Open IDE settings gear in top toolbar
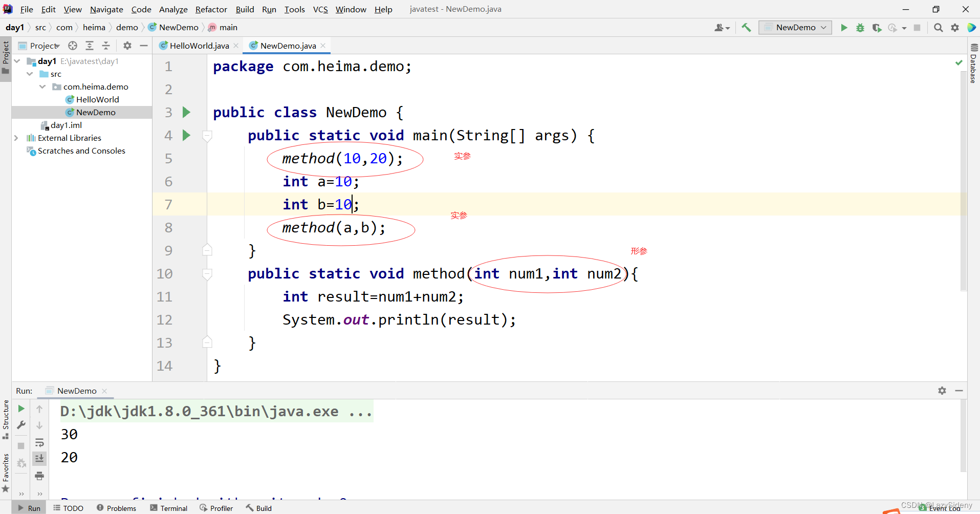The height and width of the screenshot is (514, 980). (955, 28)
